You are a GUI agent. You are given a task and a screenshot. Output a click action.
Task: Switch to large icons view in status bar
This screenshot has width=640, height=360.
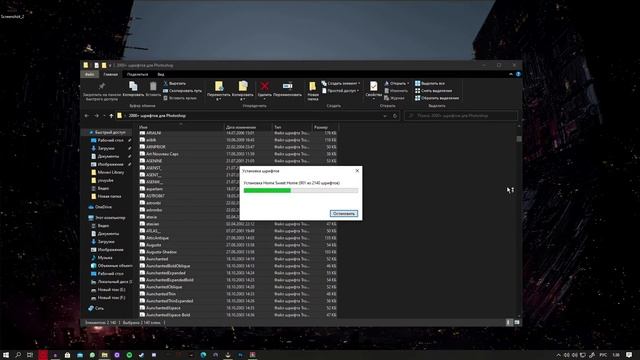pyautogui.click(x=517, y=322)
